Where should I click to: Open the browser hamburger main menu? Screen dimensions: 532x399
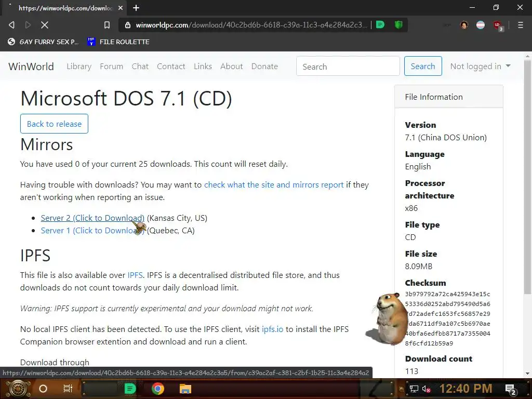pos(521,25)
